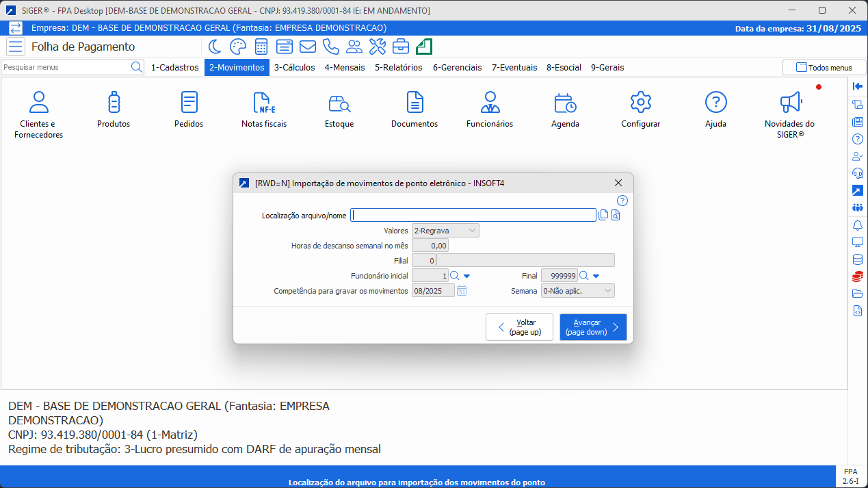Click the question mark icon in sidebar
This screenshot has height=488, width=868.
[857, 139]
